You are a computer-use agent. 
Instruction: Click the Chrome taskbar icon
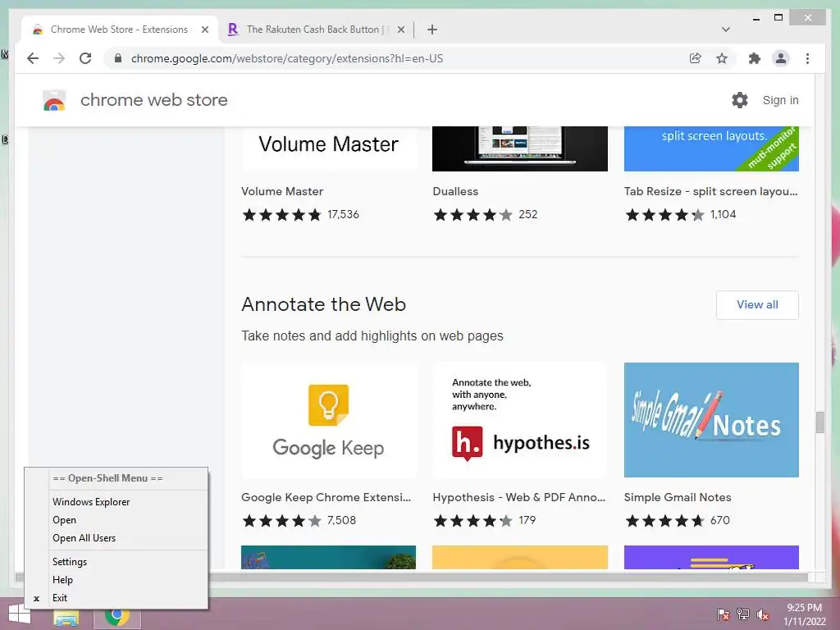point(117,616)
